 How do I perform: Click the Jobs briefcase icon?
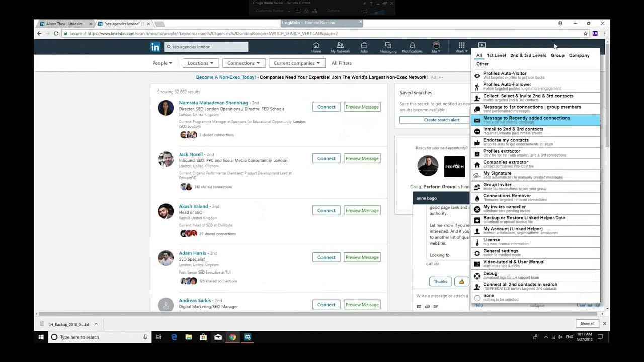tap(364, 45)
